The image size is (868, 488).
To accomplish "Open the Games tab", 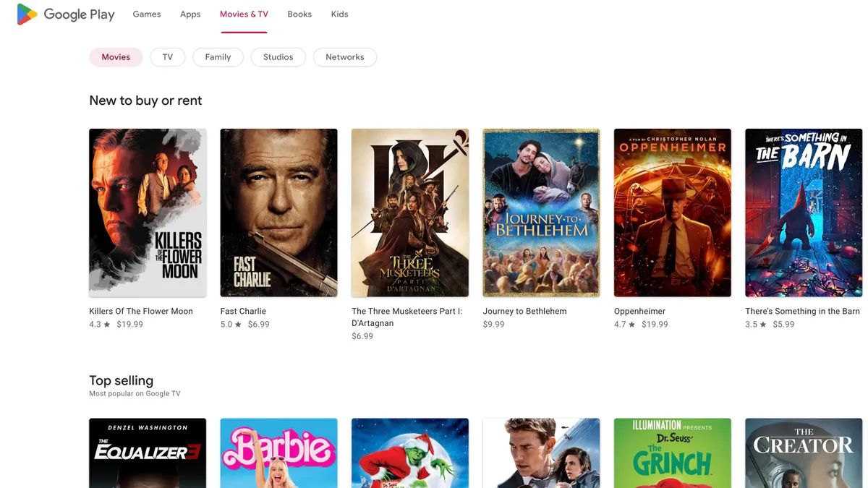I will click(x=147, y=14).
